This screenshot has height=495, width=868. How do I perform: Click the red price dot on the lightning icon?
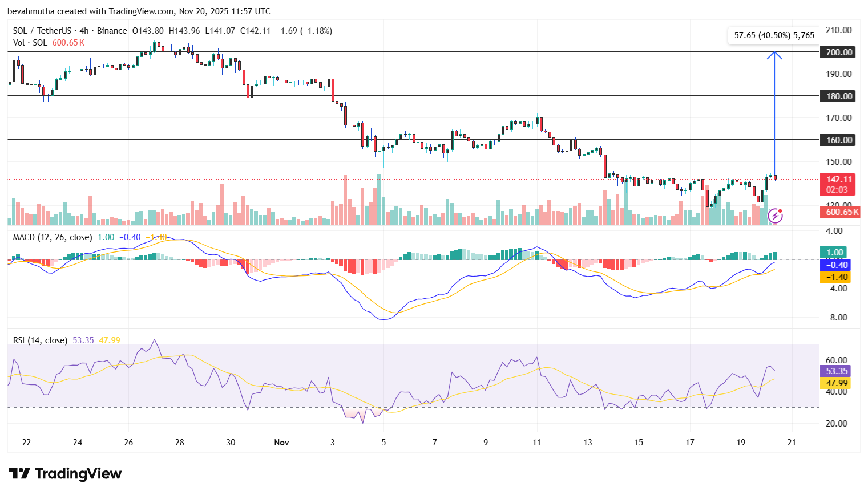781,210
